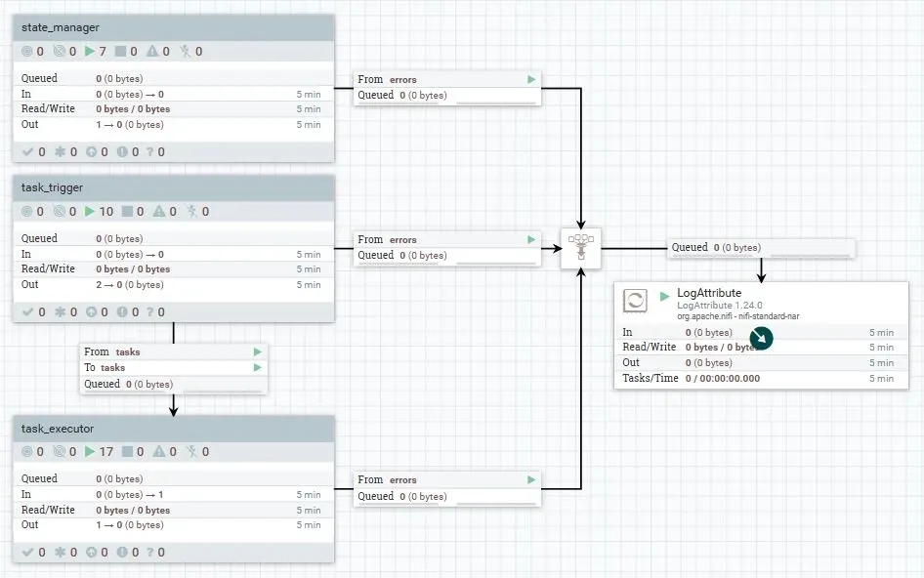Select the state_manager process group title
The width and height of the screenshot is (924, 578).
[61, 27]
